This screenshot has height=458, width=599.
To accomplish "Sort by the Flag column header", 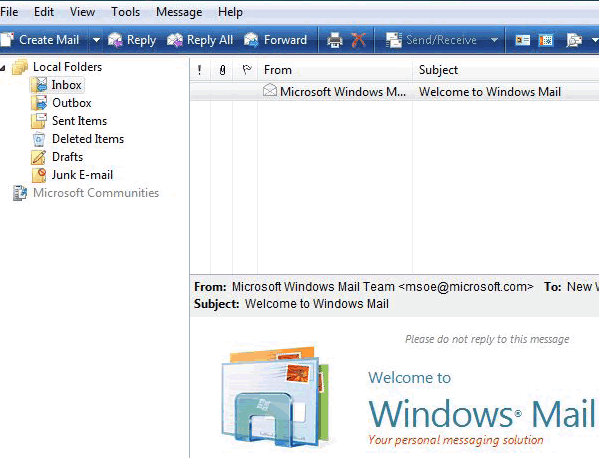I will (246, 70).
